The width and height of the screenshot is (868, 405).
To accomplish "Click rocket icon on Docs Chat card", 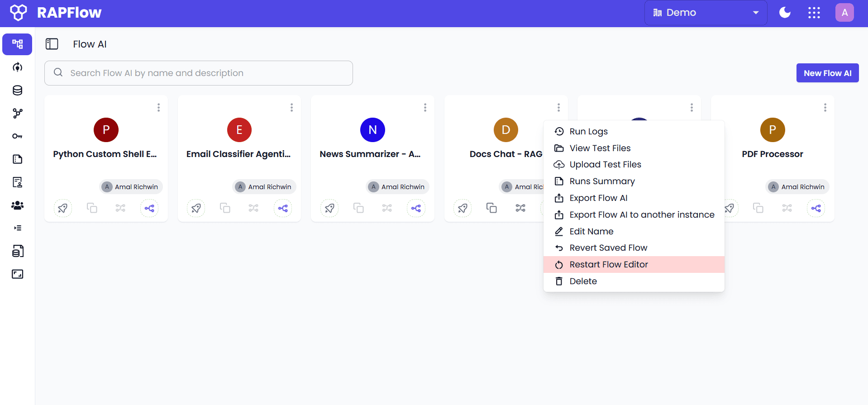I will [x=463, y=208].
